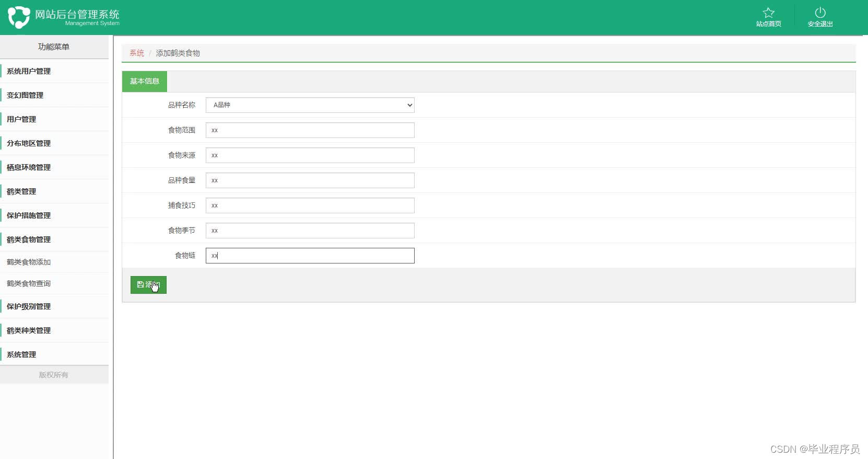Focus the 捕食技巧 input field

click(x=310, y=205)
